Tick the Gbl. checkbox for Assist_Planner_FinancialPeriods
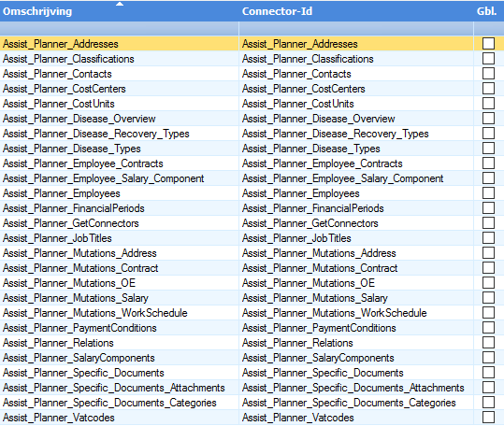Screen dimensions: 504x426 pos(488,208)
